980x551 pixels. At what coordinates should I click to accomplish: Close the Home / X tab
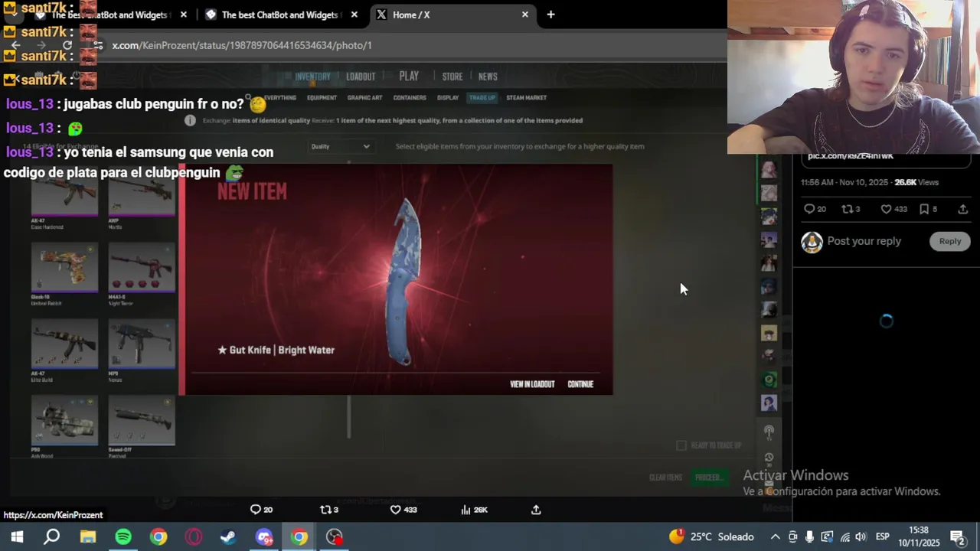click(524, 15)
